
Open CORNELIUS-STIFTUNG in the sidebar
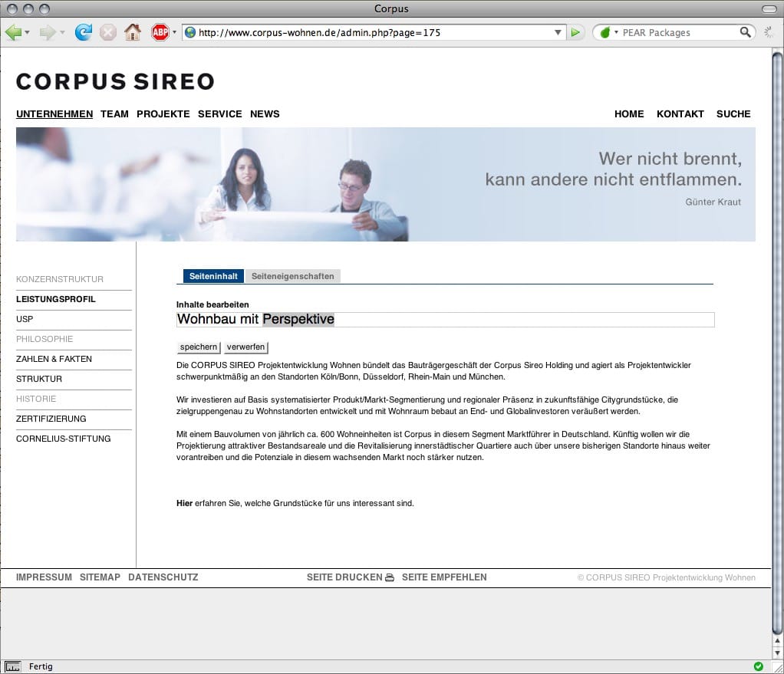pyautogui.click(x=64, y=439)
